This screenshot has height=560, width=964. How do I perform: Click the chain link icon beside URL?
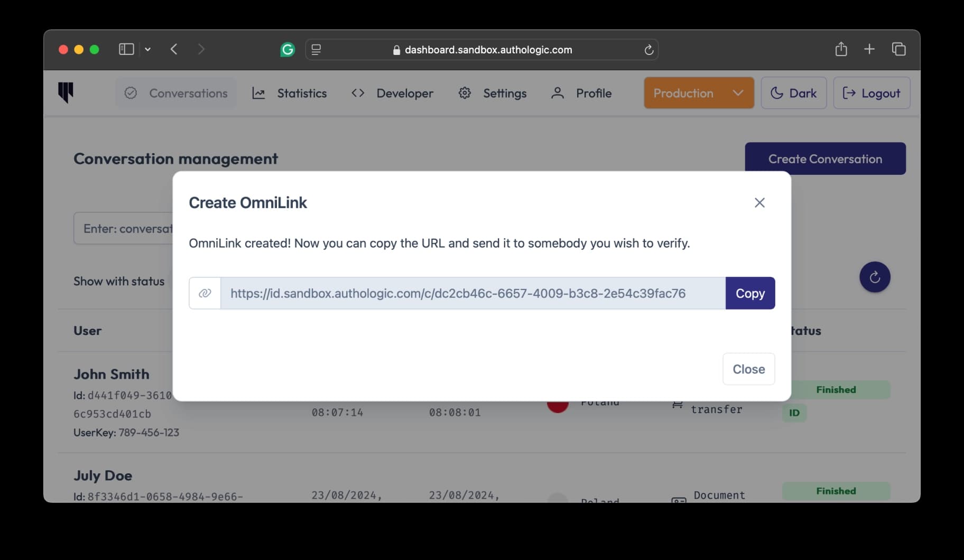coord(205,293)
